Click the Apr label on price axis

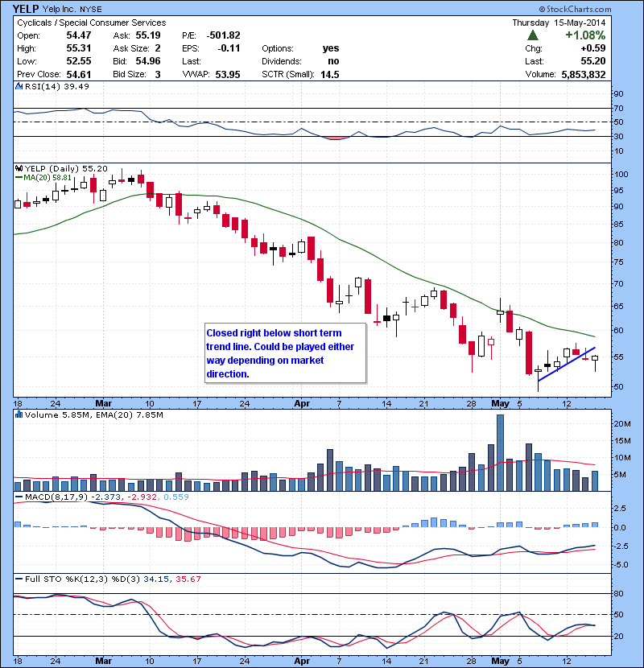pyautogui.click(x=302, y=403)
